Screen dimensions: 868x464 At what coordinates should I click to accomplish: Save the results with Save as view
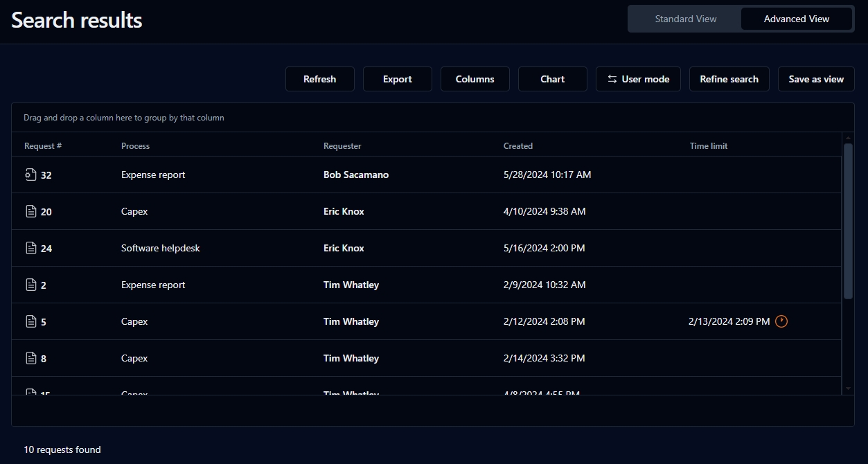pyautogui.click(x=816, y=79)
